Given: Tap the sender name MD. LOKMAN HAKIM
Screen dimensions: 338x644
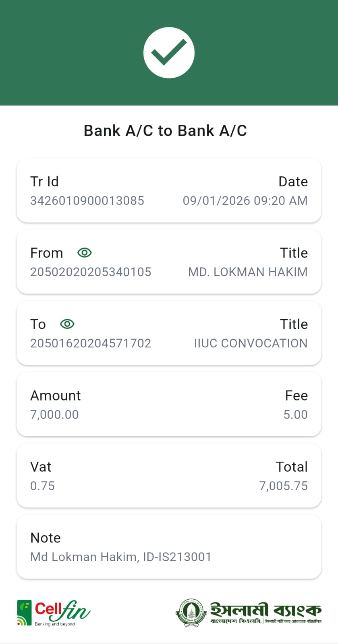Looking at the screenshot, I should [248, 272].
